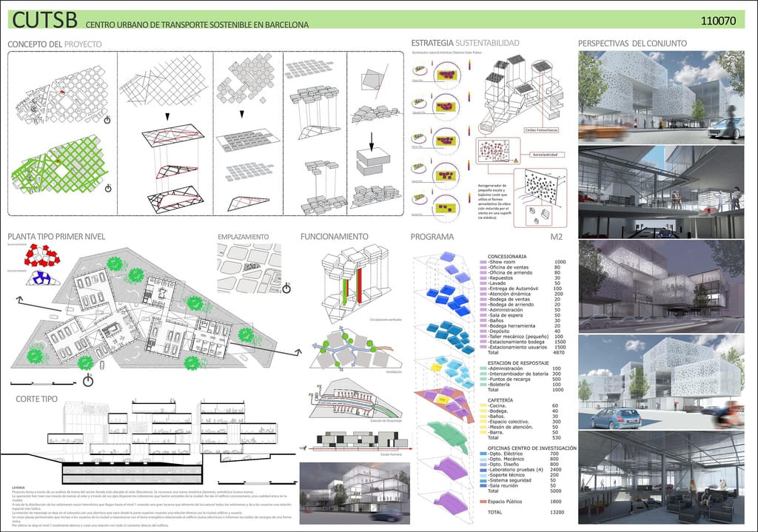758x532 pixels.
Task: Open the top perspective render of perforated facade
Action: click(x=661, y=95)
